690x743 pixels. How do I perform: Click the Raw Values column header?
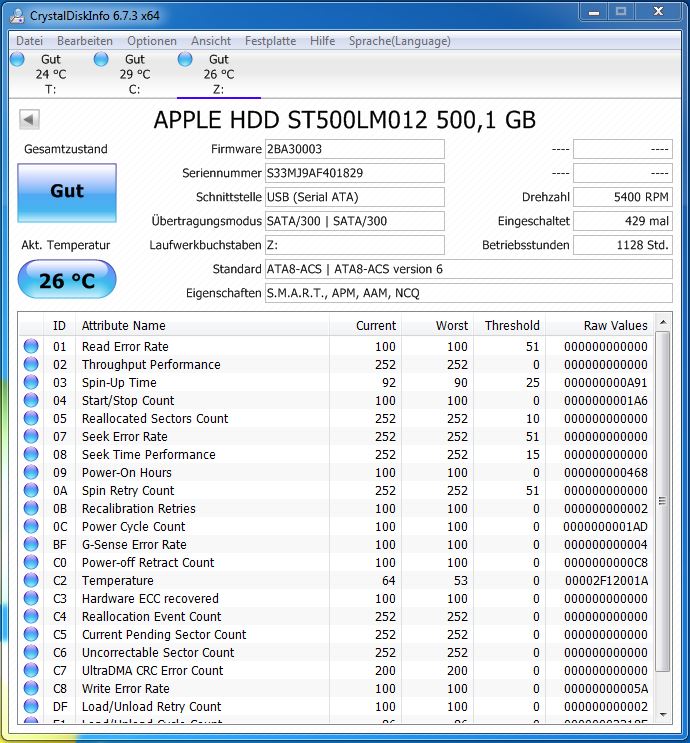pos(599,326)
